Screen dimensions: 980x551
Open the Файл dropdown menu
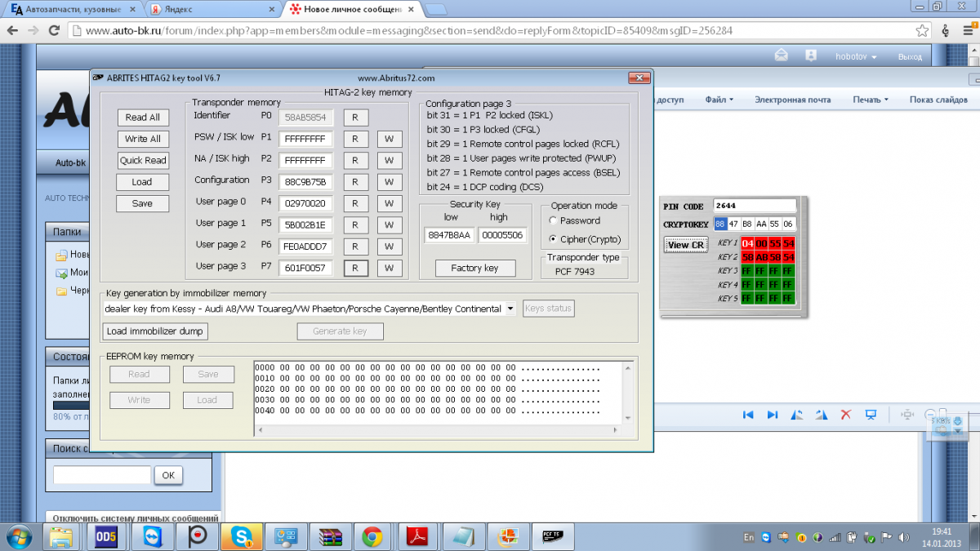[719, 100]
